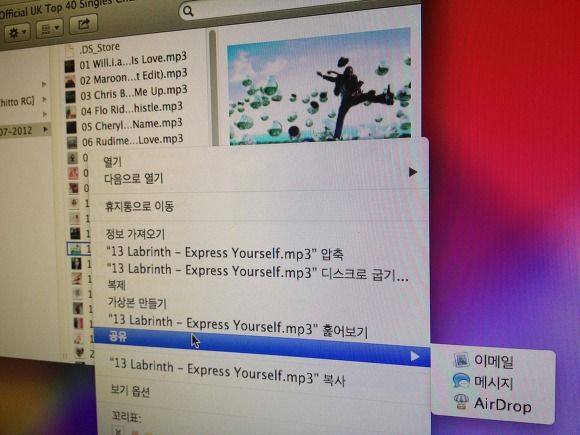
Task: Open the item arrangement dropdown button
Action: coord(50,28)
